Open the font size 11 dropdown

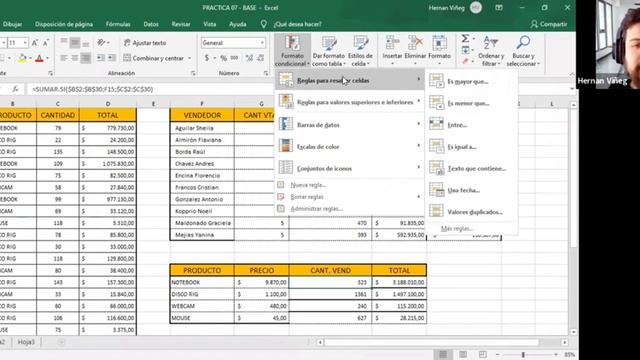coord(25,43)
